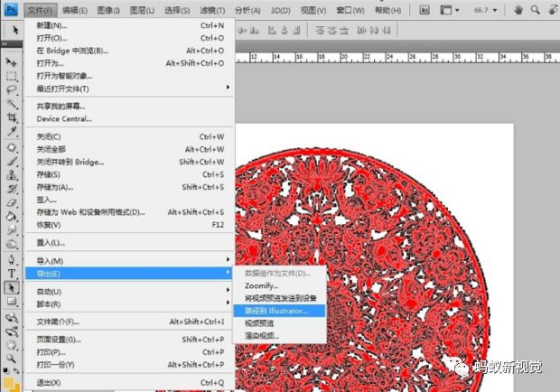Open the Arrange Documents dropdown
This screenshot has width=560, height=392.
coord(449,10)
